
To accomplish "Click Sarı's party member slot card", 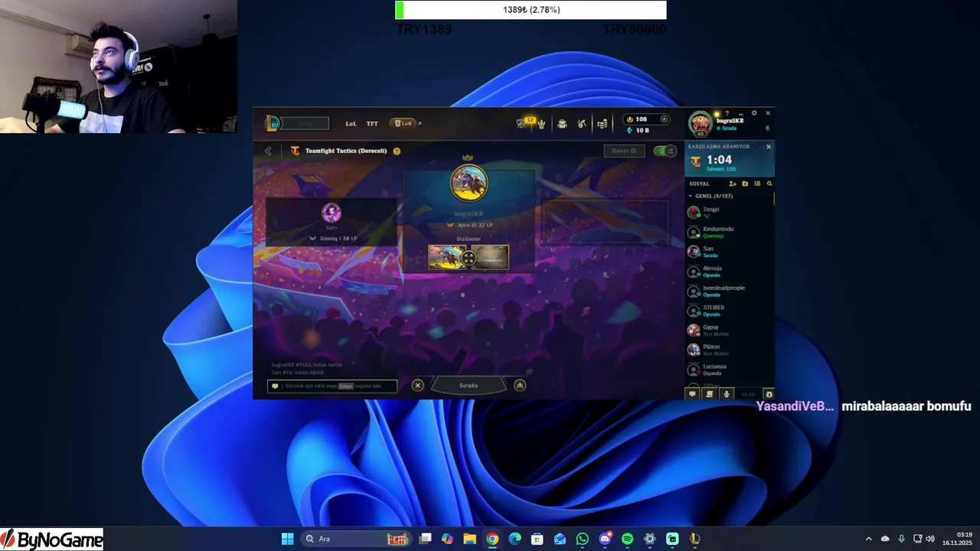I will (x=332, y=221).
